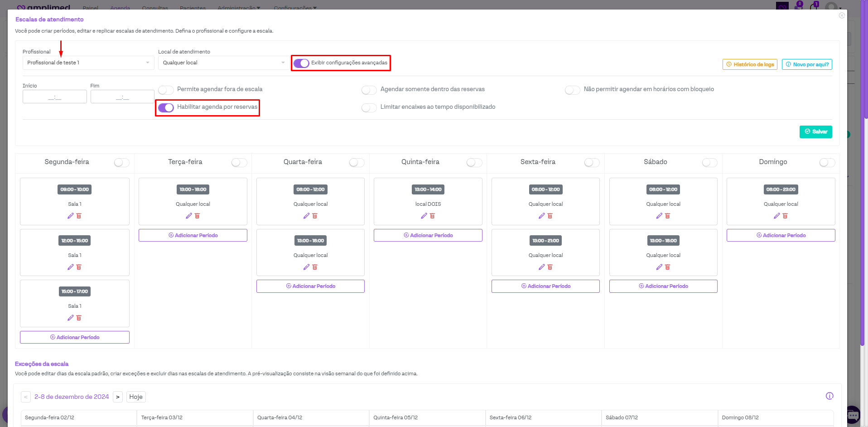
Task: Toggle the Quarta-feira day switch
Action: (x=357, y=162)
